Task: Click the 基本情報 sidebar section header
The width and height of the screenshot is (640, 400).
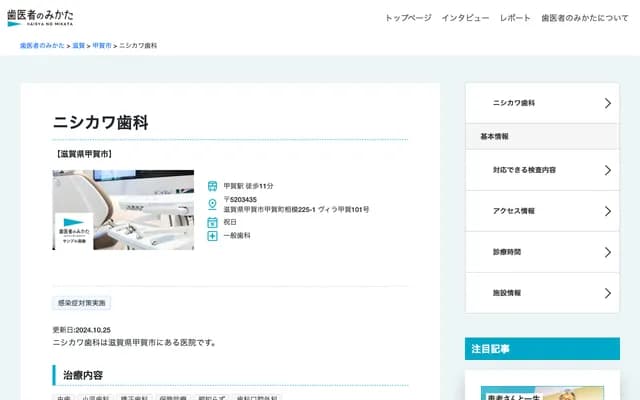Action: coord(542,136)
